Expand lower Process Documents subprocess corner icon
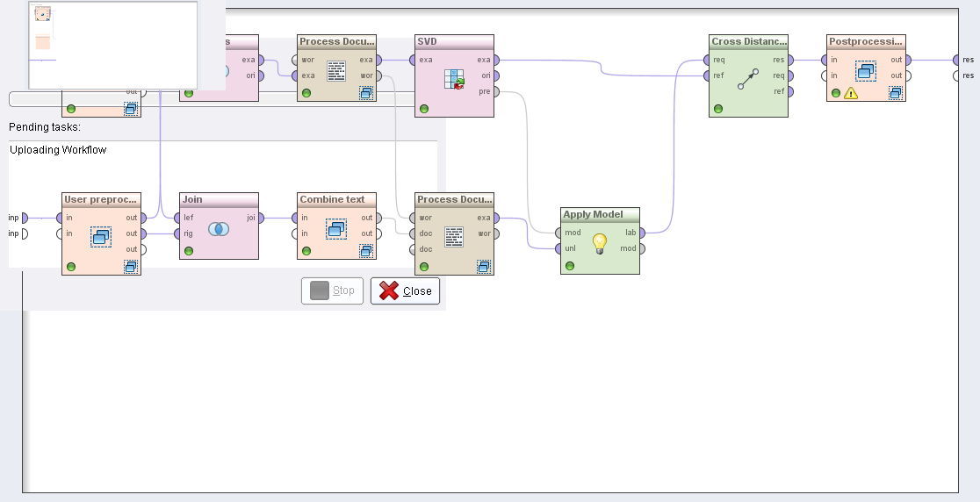The image size is (980, 502). point(484,267)
